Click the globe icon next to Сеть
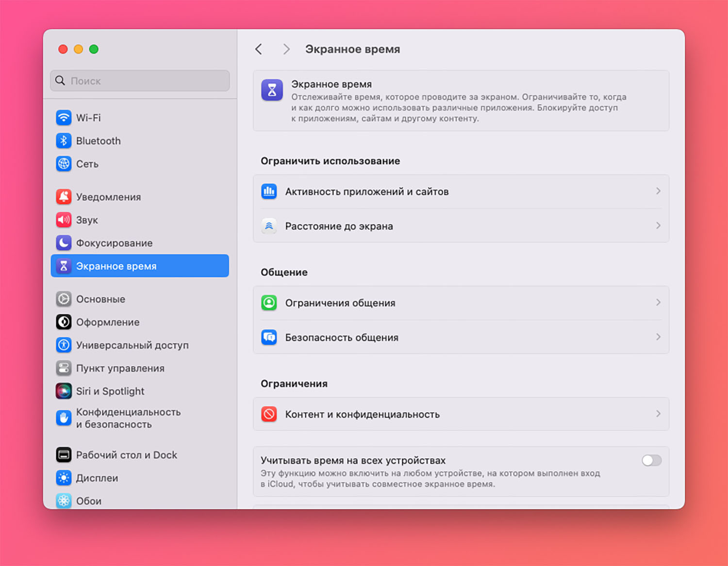This screenshot has width=728, height=566. pyautogui.click(x=64, y=164)
